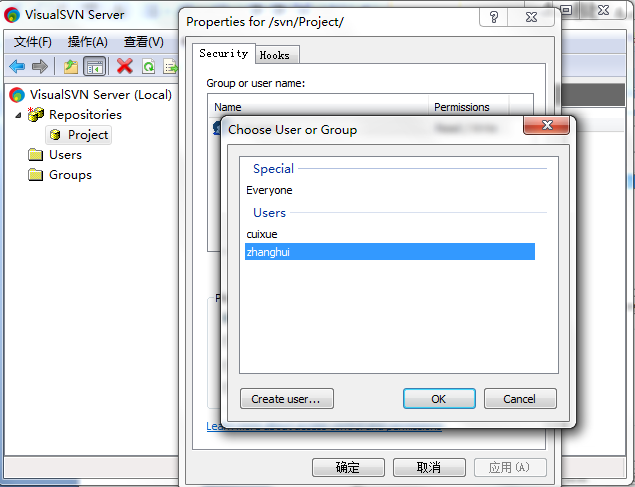Select the Groups tree item
The height and width of the screenshot is (487, 635).
(x=70, y=175)
